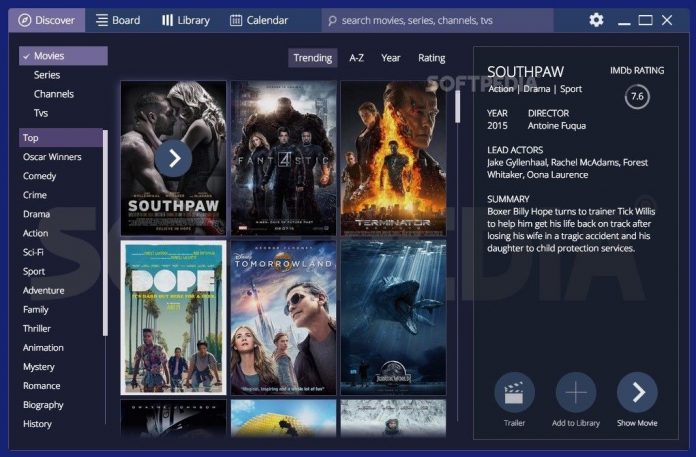Select the Tvs category
696x457 pixels.
click(x=41, y=113)
